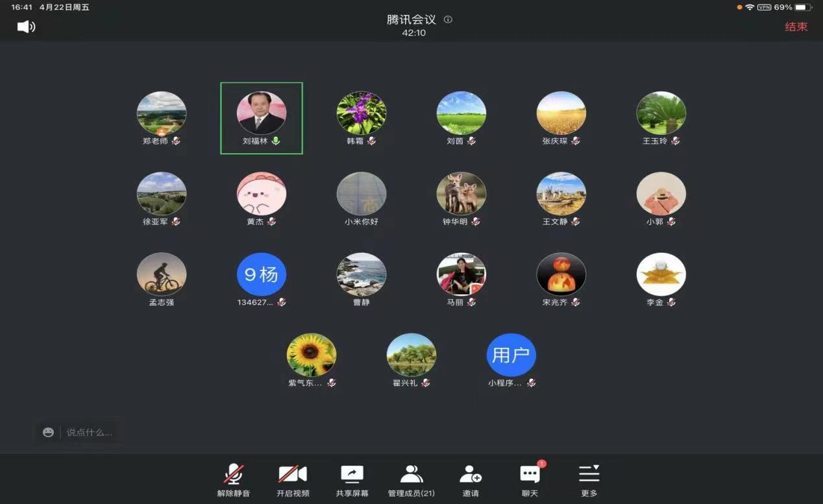Open 管理成员 participants list
Screen dimensions: 823x504
point(411,481)
